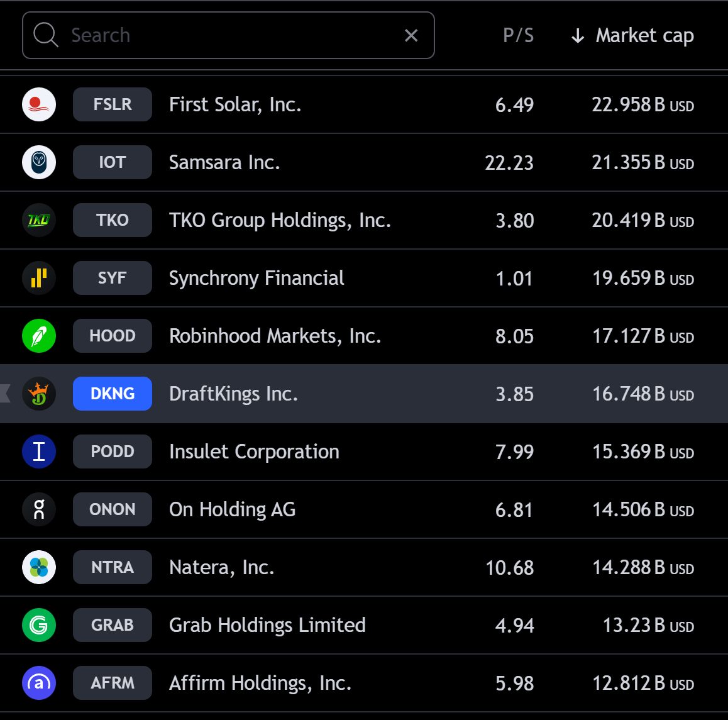Image resolution: width=728 pixels, height=720 pixels.
Task: Click the DraftKings crown logo
Action: point(39,394)
